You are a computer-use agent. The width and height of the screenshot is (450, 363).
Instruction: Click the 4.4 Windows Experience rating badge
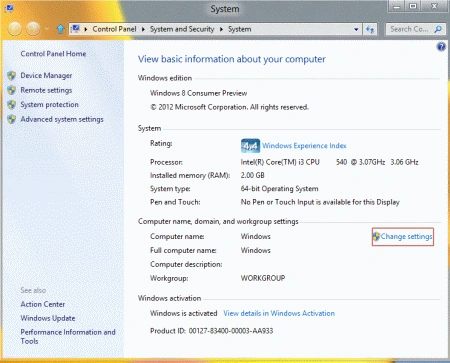pyautogui.click(x=250, y=146)
